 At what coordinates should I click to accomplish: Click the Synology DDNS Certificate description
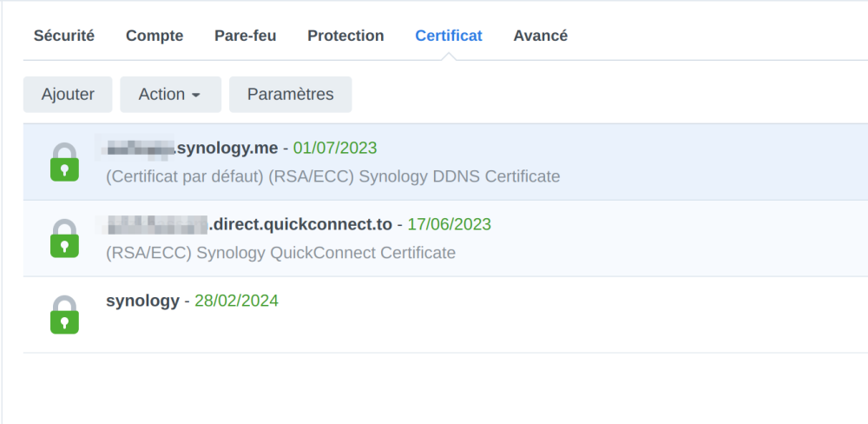click(332, 176)
